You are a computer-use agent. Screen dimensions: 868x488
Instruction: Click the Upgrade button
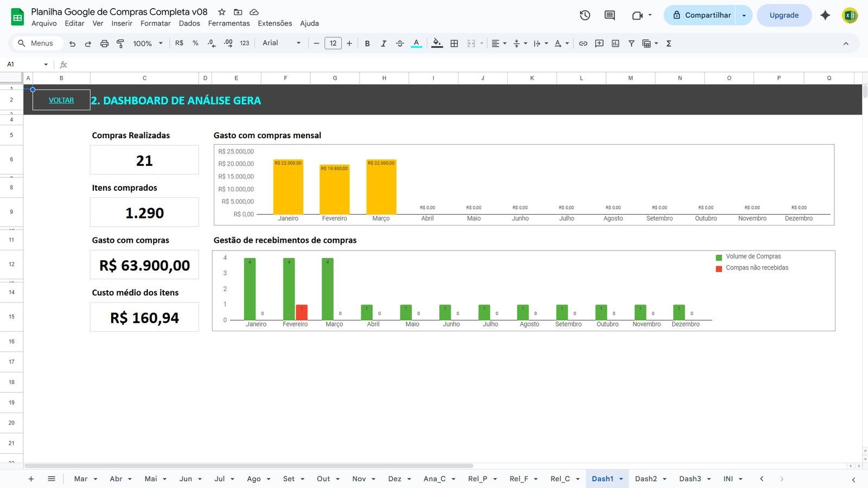coord(783,15)
